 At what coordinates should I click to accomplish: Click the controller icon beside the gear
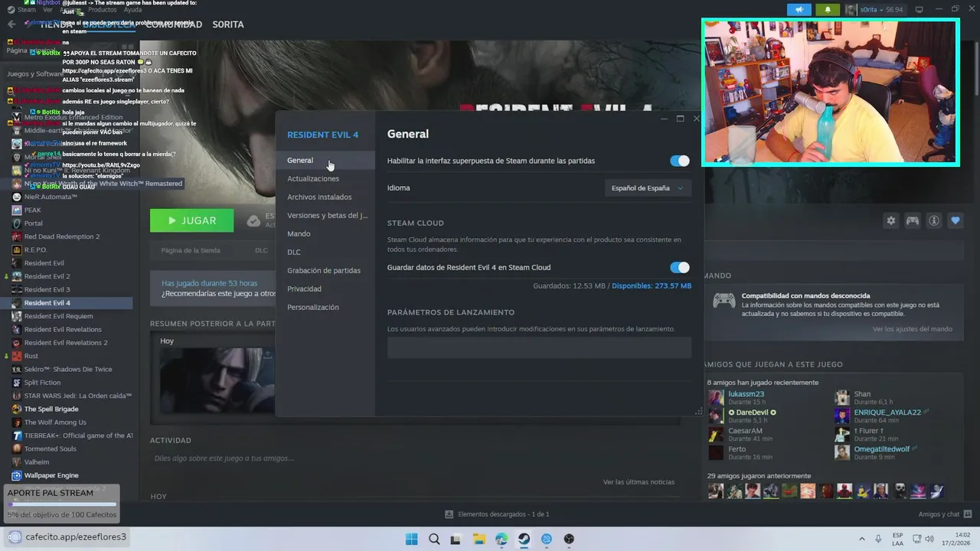(x=913, y=220)
